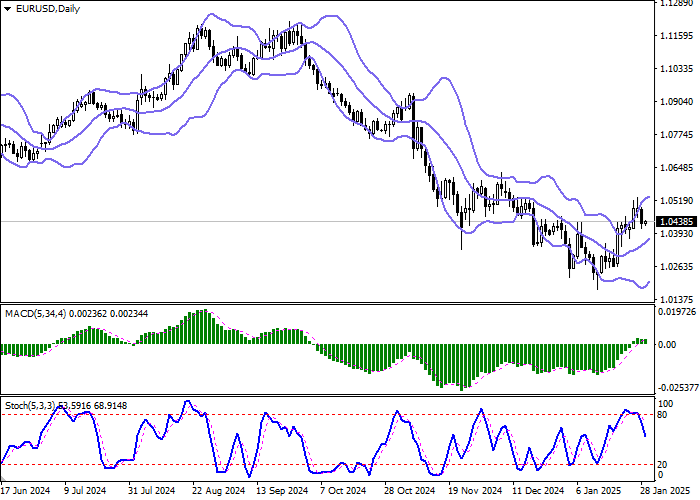
Task: Click the 1.09040 price axis label
Action: pos(677,102)
